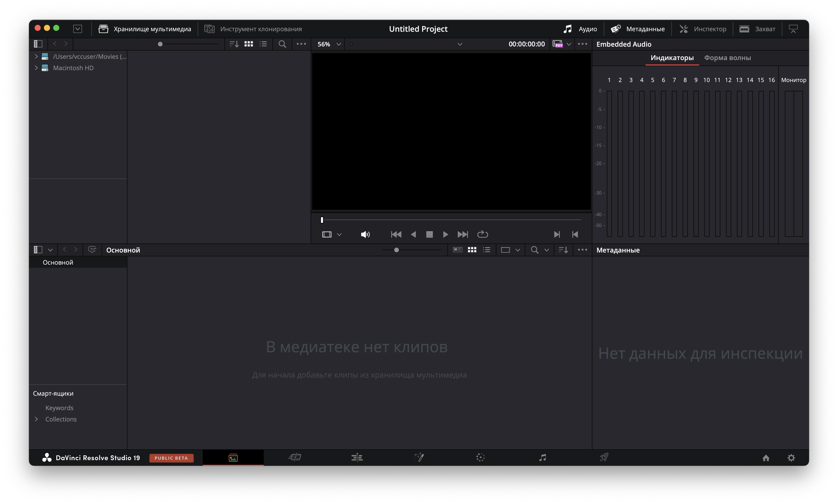Open the Fusion page icon
Screen dimensions: 838x504
(419, 458)
